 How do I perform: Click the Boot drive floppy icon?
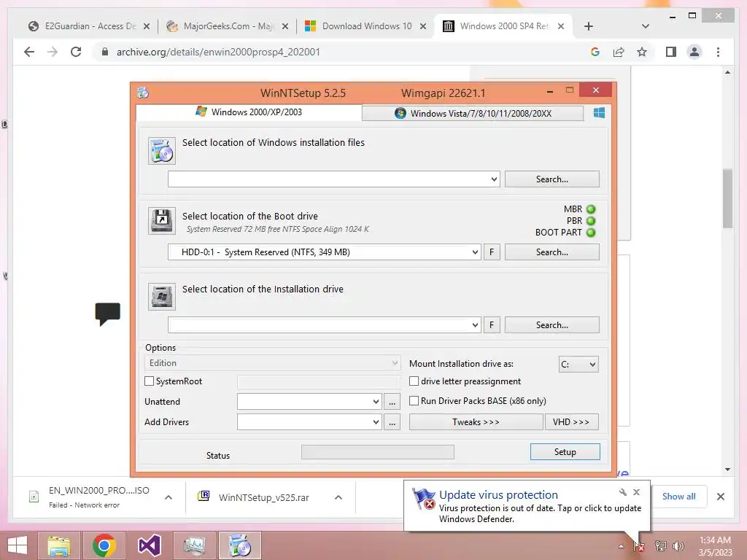pyautogui.click(x=162, y=220)
